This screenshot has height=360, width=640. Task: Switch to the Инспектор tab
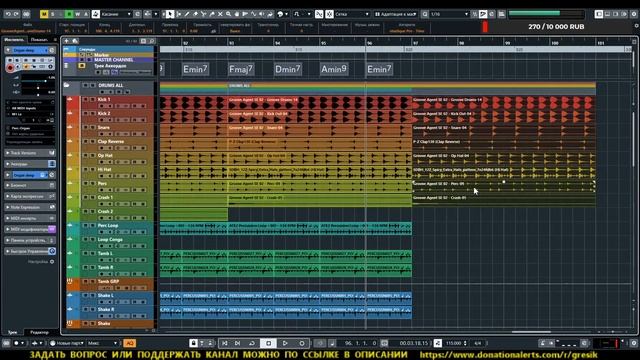[x=14, y=40]
